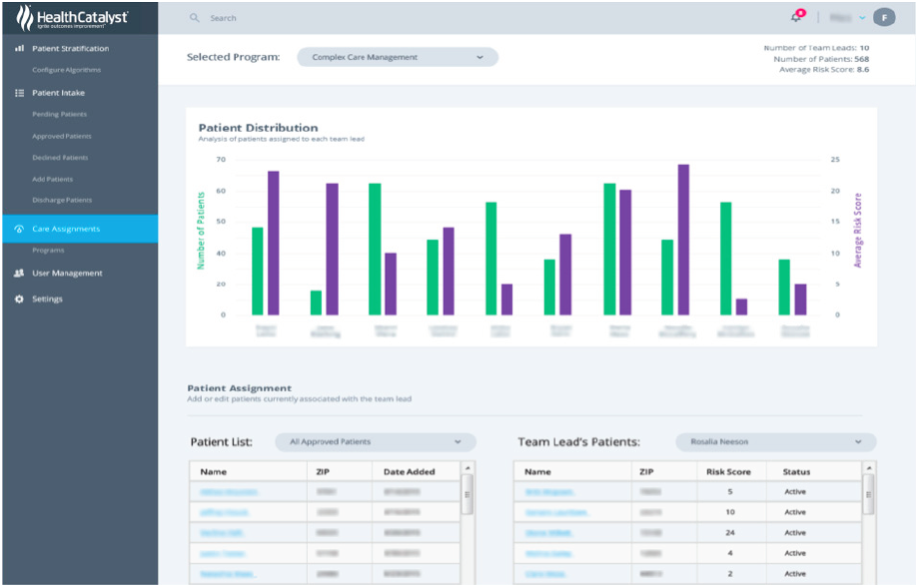Click patient link with risk score 4
This screenshot has height=588, width=918.
pyautogui.click(x=548, y=553)
